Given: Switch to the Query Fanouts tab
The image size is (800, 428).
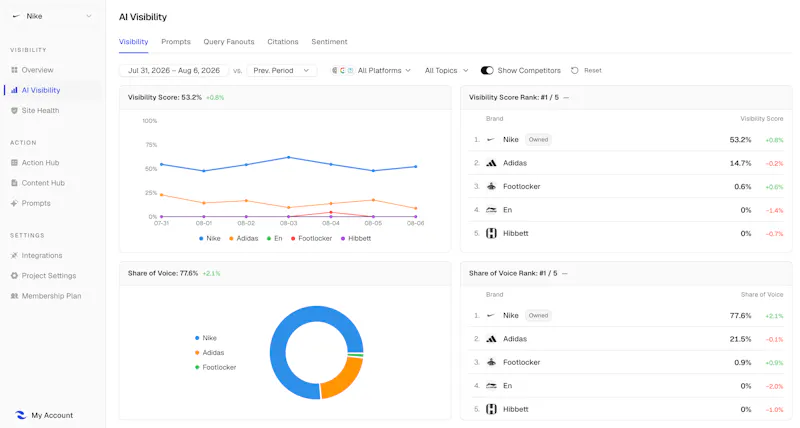Looking at the screenshot, I should (229, 42).
